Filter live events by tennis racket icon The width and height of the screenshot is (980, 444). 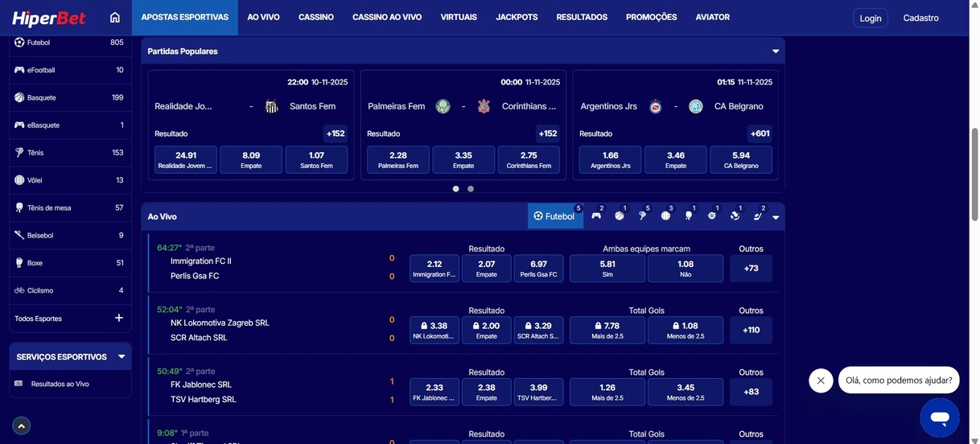click(x=642, y=216)
